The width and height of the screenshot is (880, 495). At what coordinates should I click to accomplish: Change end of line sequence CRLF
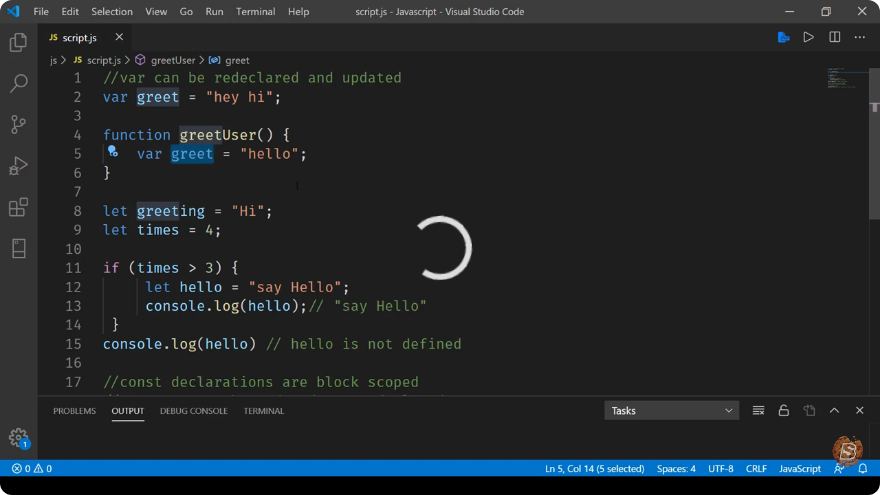click(756, 469)
